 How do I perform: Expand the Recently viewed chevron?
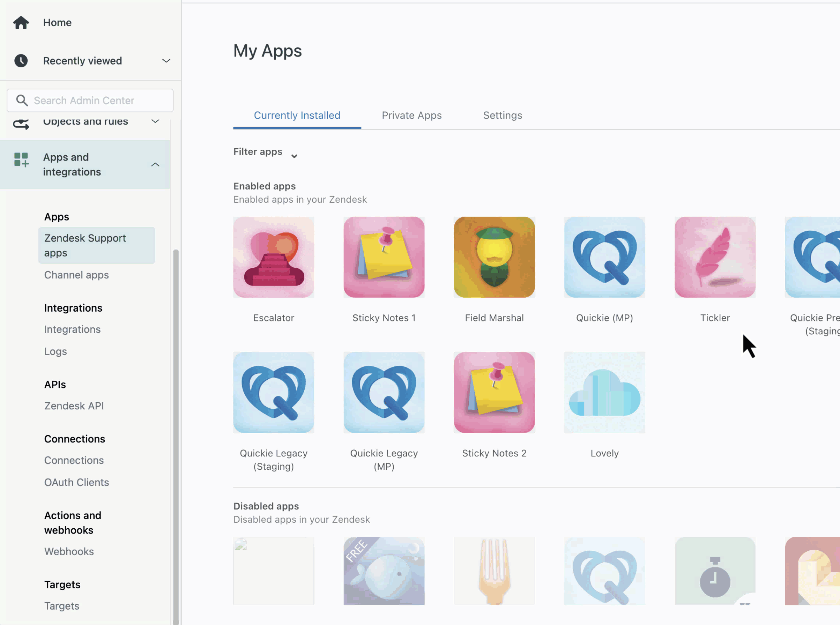click(166, 60)
